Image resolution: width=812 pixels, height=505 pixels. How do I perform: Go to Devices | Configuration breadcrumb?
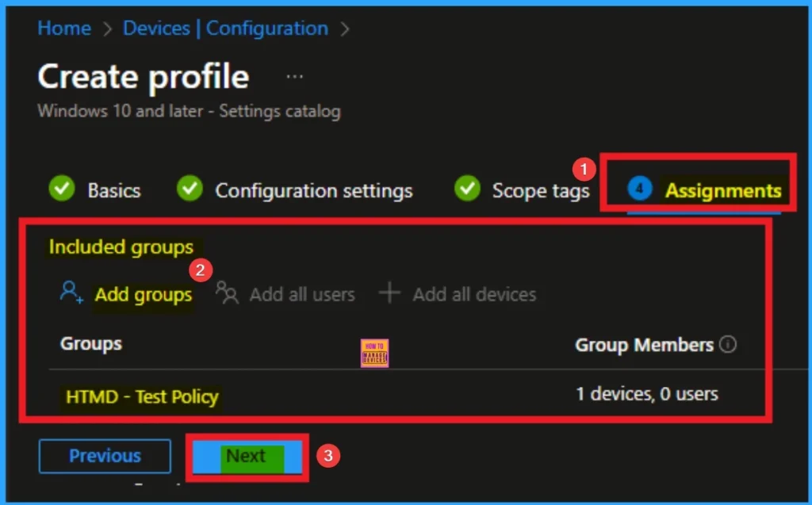click(225, 28)
